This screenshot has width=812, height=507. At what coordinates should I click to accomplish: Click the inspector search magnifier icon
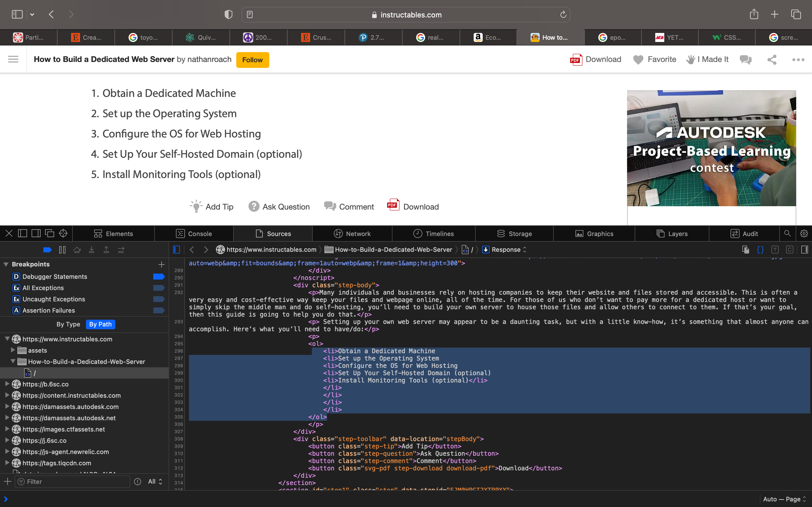coord(787,234)
